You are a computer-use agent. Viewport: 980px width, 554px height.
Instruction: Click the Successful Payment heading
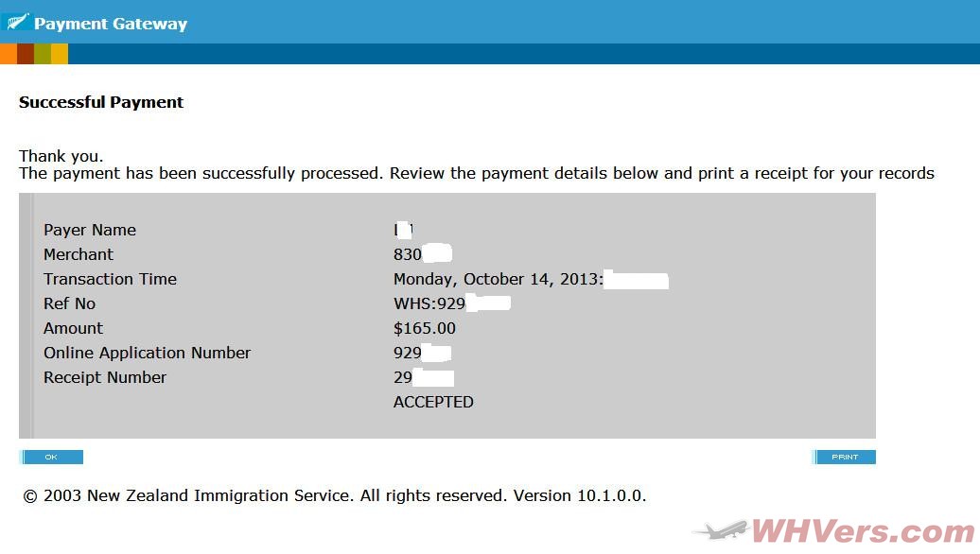coord(101,102)
